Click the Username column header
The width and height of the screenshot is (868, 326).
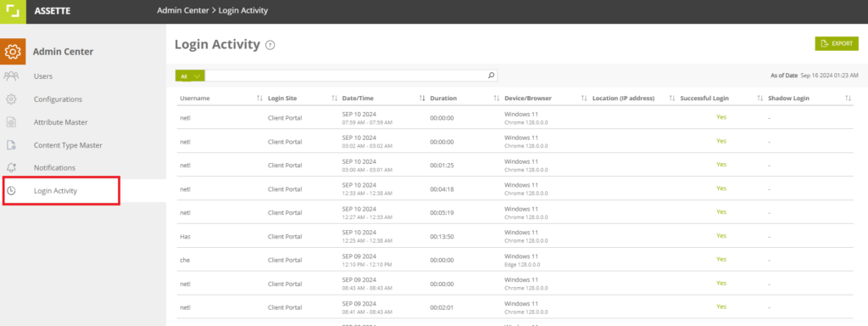pos(195,98)
